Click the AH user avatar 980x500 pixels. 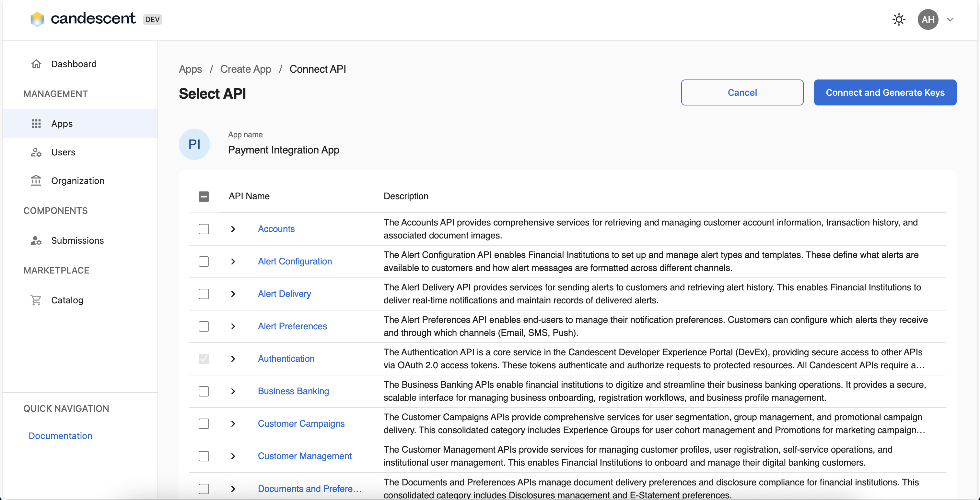[927, 19]
